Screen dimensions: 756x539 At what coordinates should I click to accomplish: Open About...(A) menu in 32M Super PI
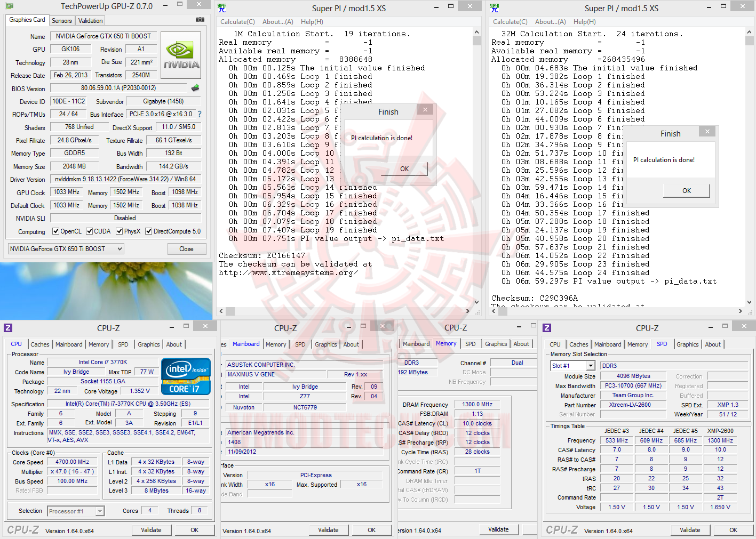[550, 22]
